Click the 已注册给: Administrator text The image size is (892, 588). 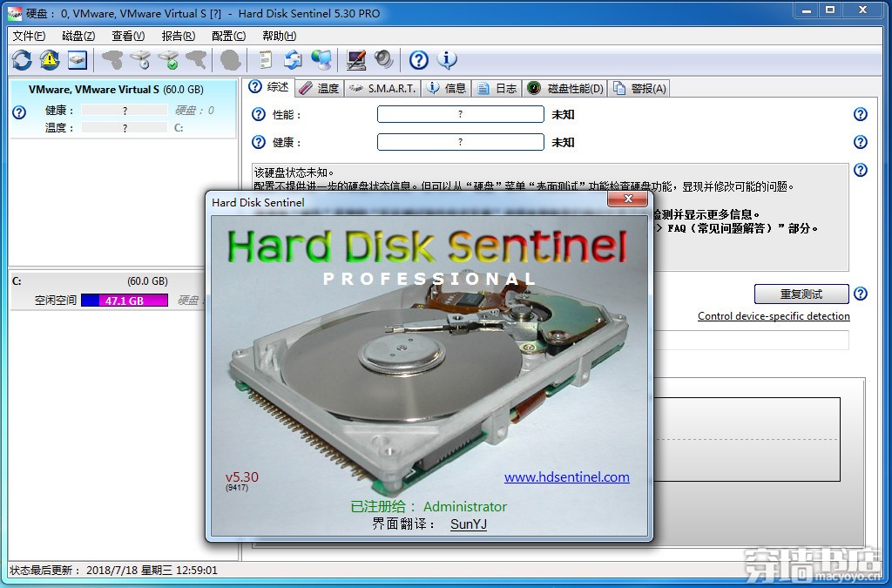[x=429, y=507]
